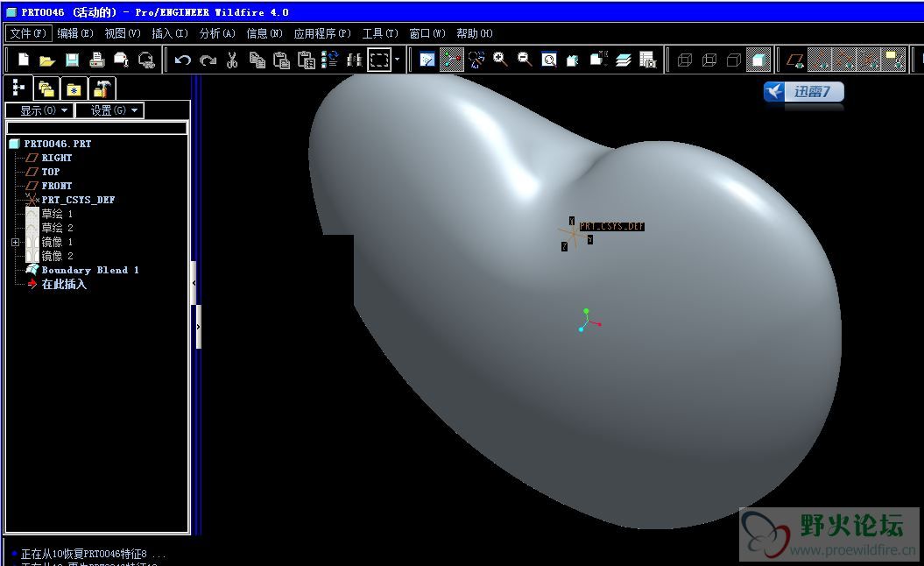Open the 设置(G) dropdown

(x=109, y=110)
